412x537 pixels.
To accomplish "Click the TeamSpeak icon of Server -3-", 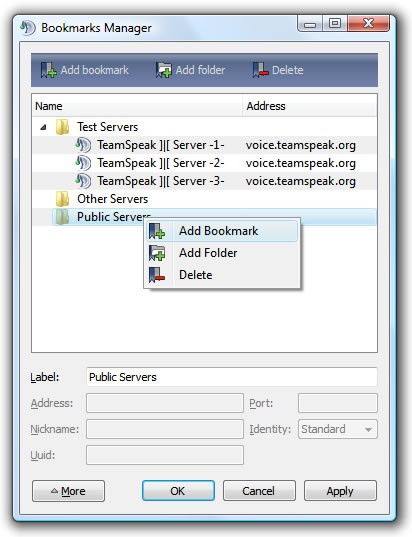I will [x=83, y=181].
